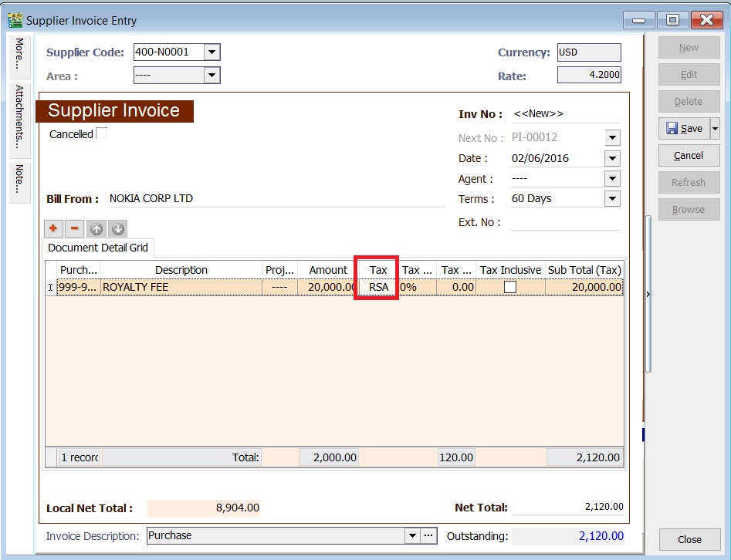Screen dimensions: 731x560
Task: Click the Supplier Invoice Entry app icon
Action: (15, 20)
